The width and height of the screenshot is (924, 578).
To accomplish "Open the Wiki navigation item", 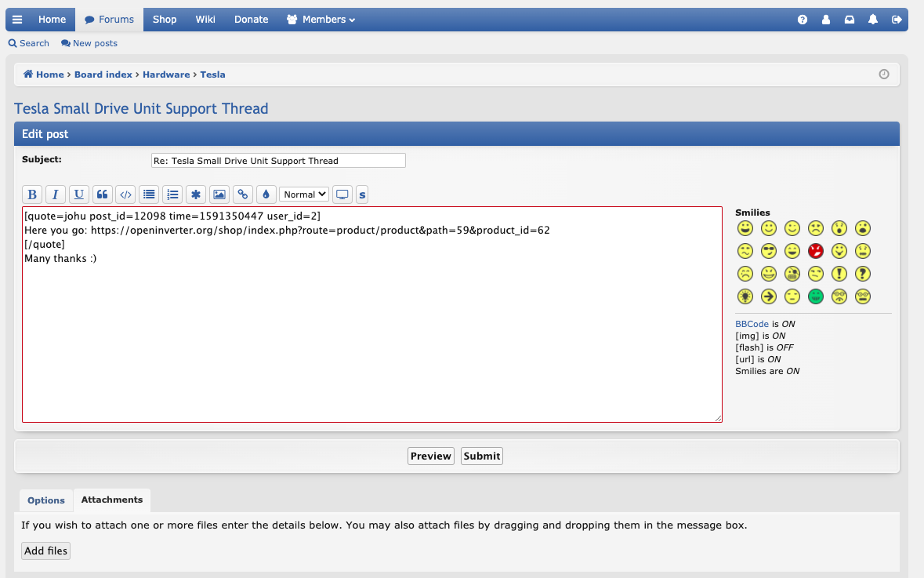I will (205, 20).
